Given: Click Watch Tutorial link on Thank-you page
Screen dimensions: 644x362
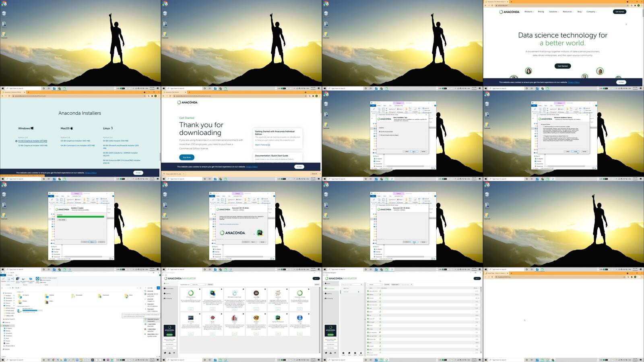Looking at the screenshot, I should coord(262,145).
